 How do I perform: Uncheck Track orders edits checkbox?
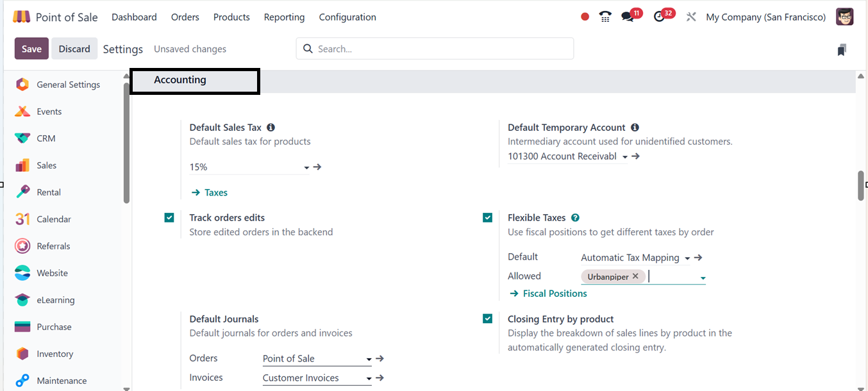169,218
